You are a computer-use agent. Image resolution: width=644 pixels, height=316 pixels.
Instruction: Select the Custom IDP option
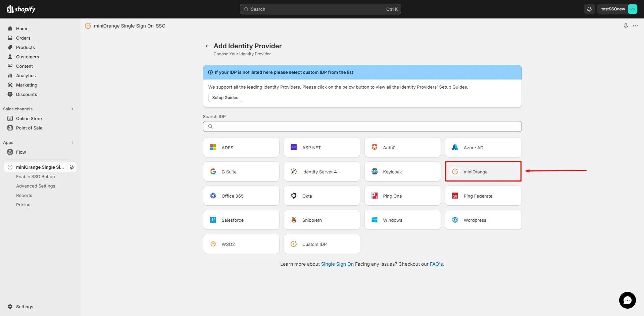[322, 244]
